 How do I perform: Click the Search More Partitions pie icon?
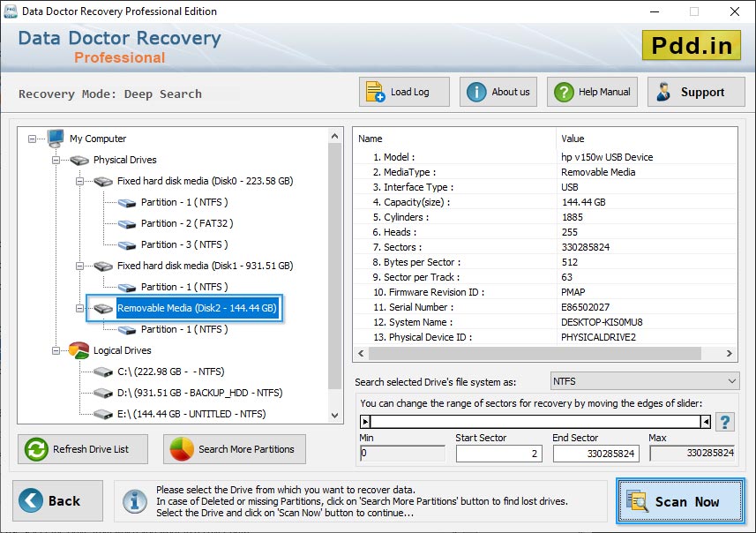point(182,449)
